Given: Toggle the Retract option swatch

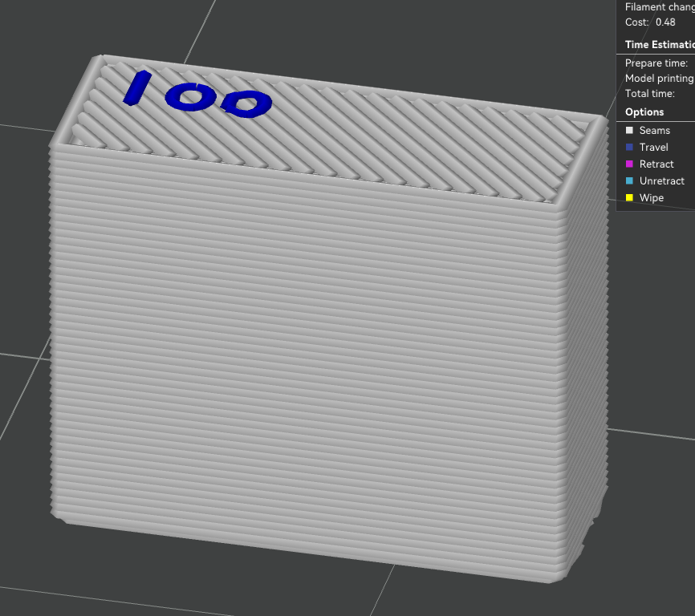Looking at the screenshot, I should 629,164.
